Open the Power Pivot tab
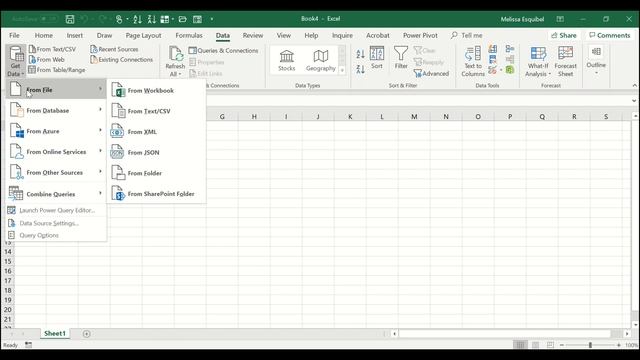The height and width of the screenshot is (360, 640). click(420, 36)
